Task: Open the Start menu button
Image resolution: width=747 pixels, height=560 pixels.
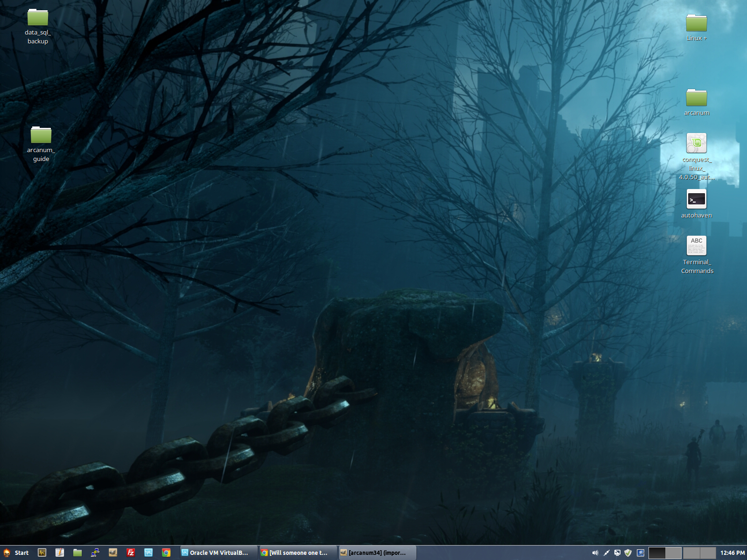Action: (16, 553)
